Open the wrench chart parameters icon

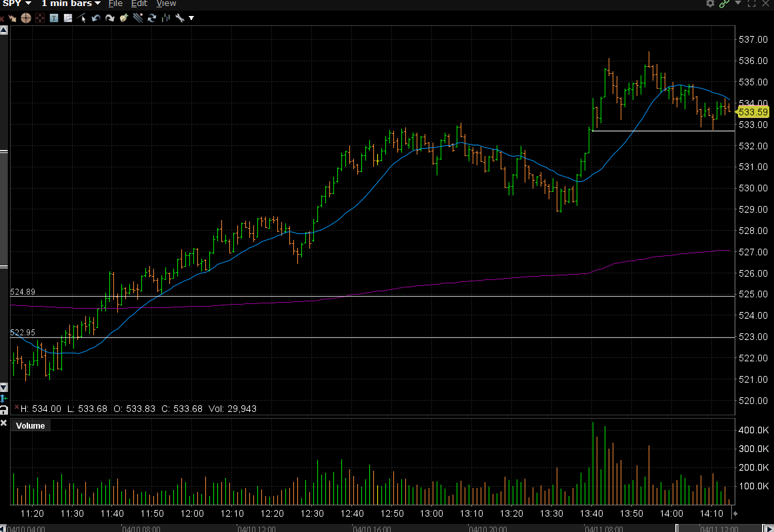(180, 18)
